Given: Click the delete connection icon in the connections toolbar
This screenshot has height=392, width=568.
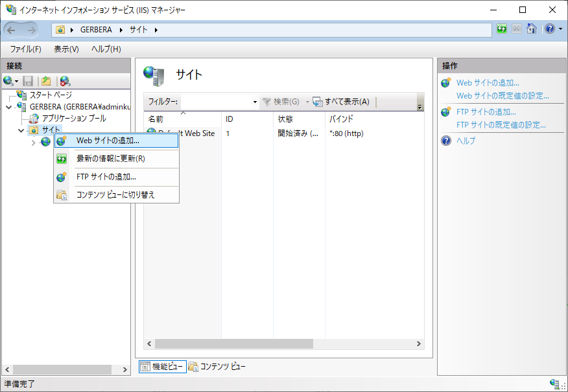Looking at the screenshot, I should tap(65, 81).
